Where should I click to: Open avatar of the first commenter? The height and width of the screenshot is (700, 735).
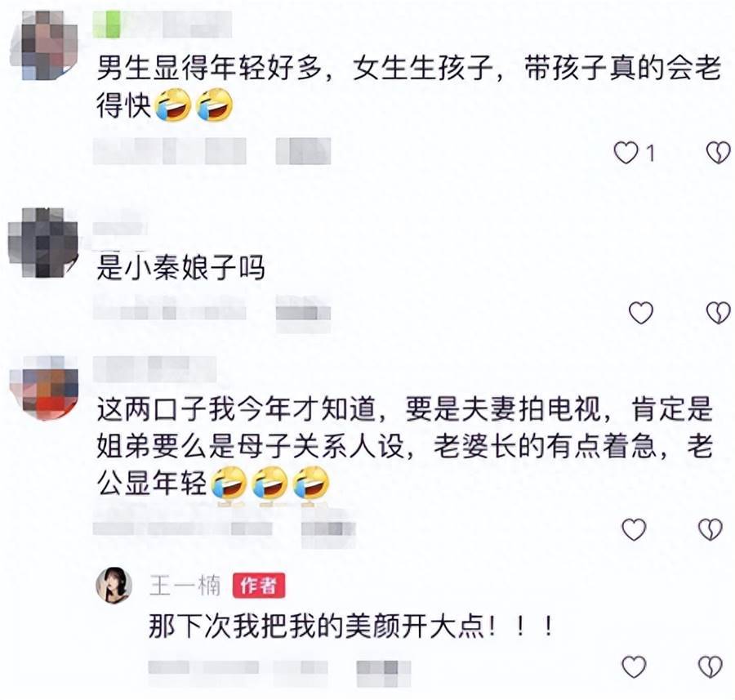43,46
